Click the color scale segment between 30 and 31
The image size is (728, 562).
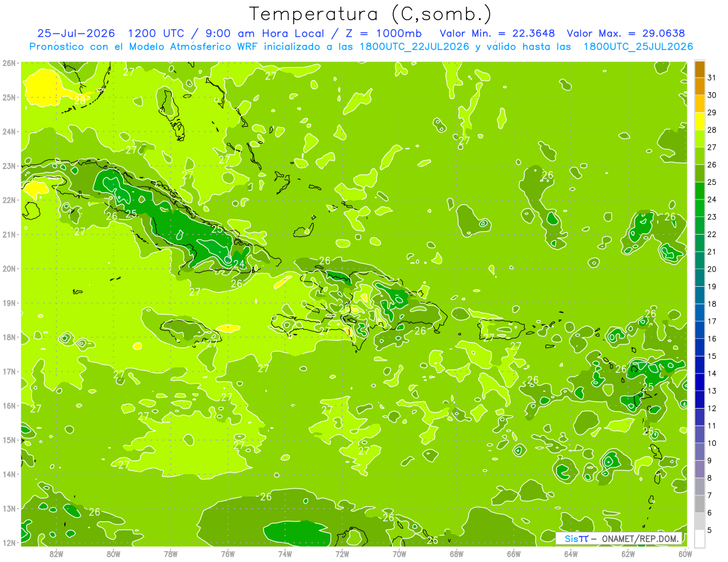coord(699,87)
